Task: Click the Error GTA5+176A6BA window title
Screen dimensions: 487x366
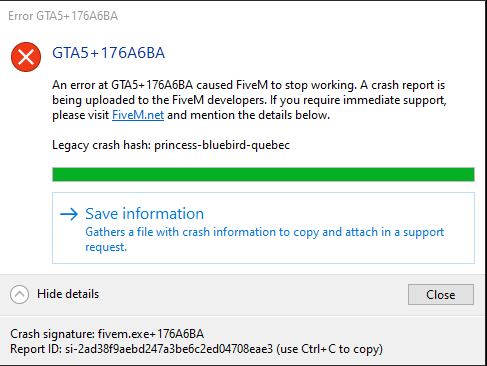Action: (63, 16)
